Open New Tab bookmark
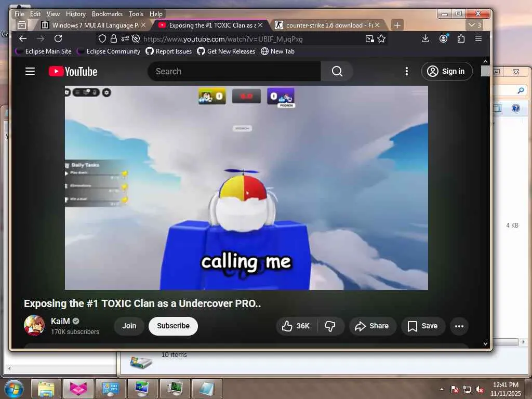This screenshot has height=399, width=532. (277, 51)
